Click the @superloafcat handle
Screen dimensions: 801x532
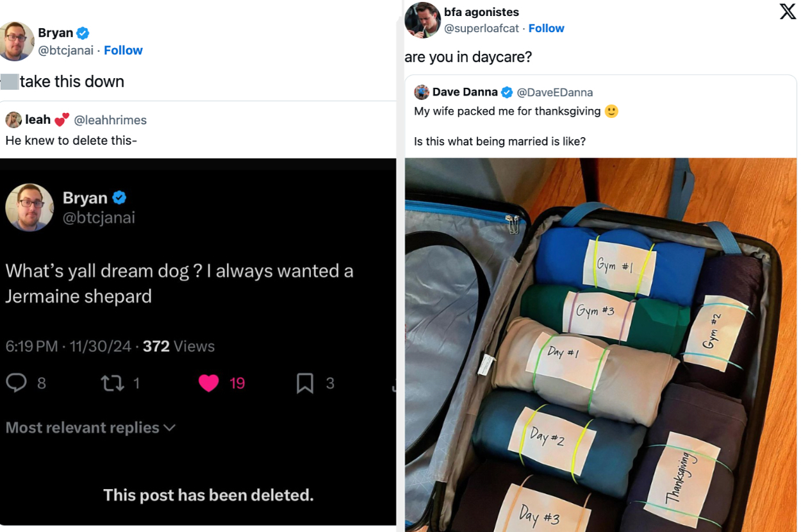483,28
